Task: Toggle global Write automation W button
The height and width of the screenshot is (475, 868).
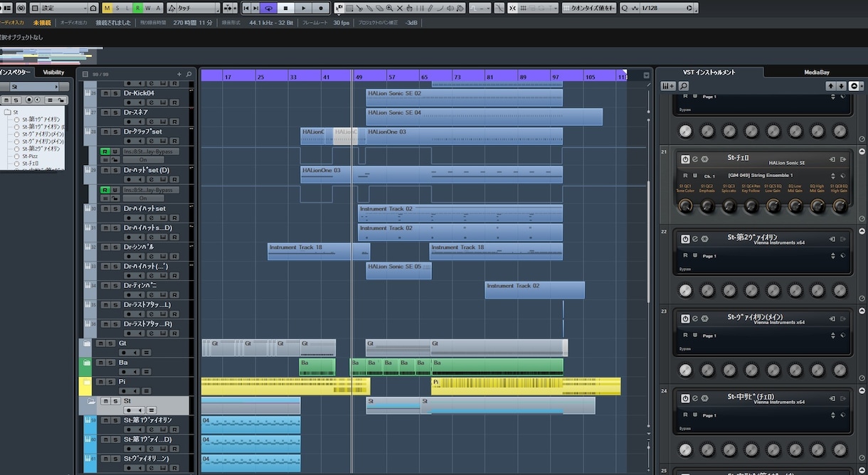Action: coord(147,8)
